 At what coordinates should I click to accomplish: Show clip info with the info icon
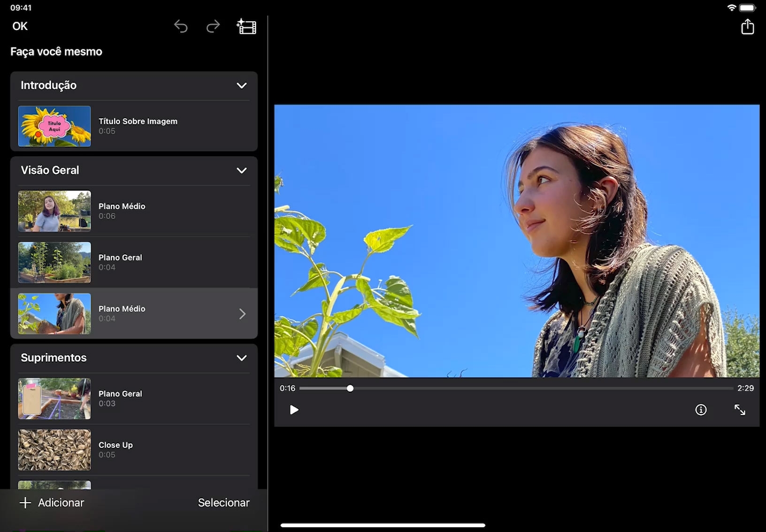[701, 410]
